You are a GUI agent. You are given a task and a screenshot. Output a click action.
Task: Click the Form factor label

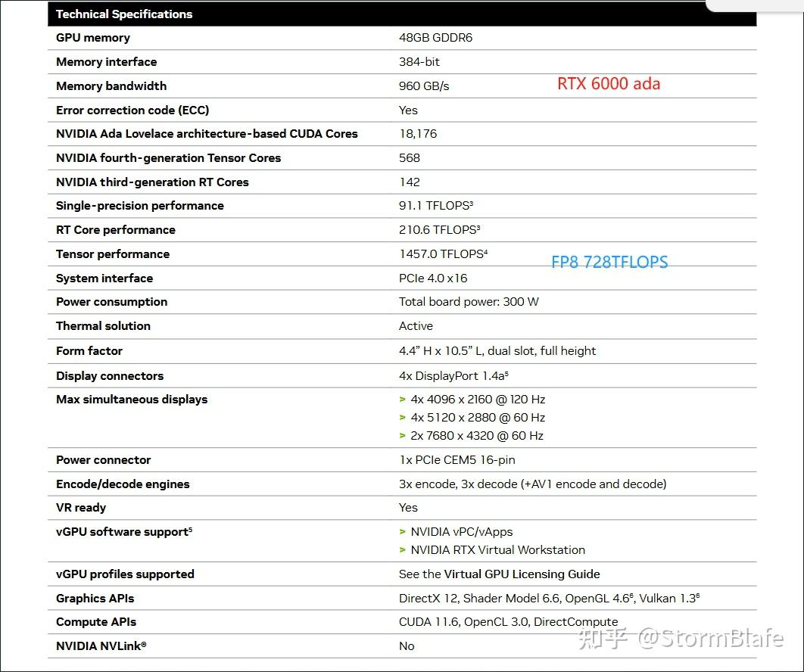click(x=89, y=351)
